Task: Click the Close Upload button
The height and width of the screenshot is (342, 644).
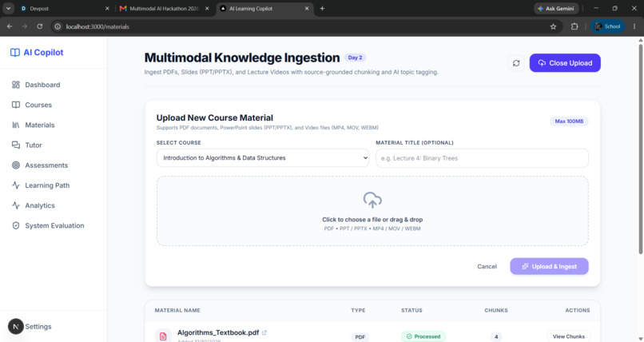Action: [565, 63]
